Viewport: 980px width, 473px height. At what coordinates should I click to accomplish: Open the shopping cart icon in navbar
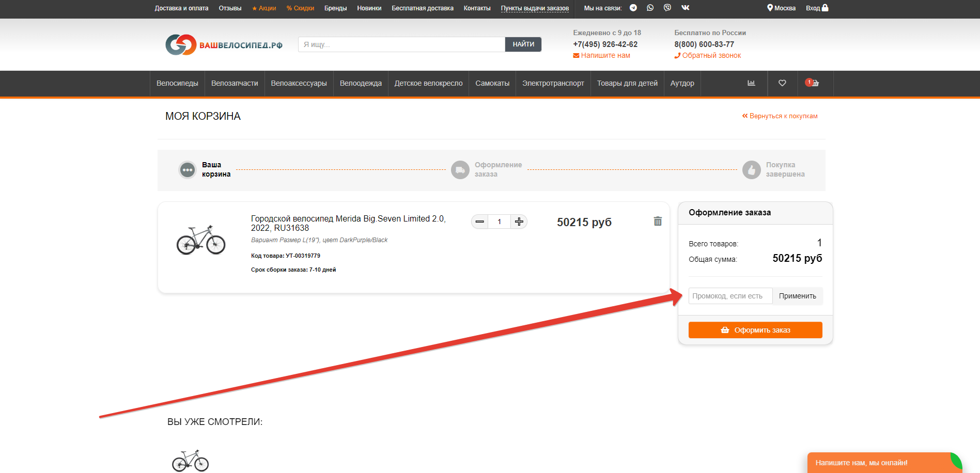(x=813, y=83)
